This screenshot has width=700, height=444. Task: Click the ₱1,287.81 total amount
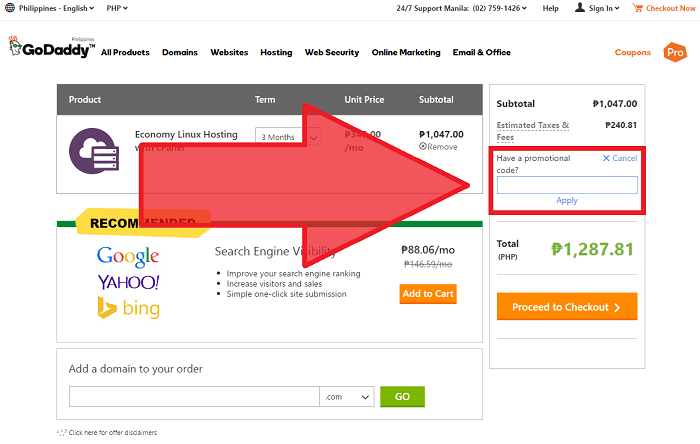coord(592,249)
